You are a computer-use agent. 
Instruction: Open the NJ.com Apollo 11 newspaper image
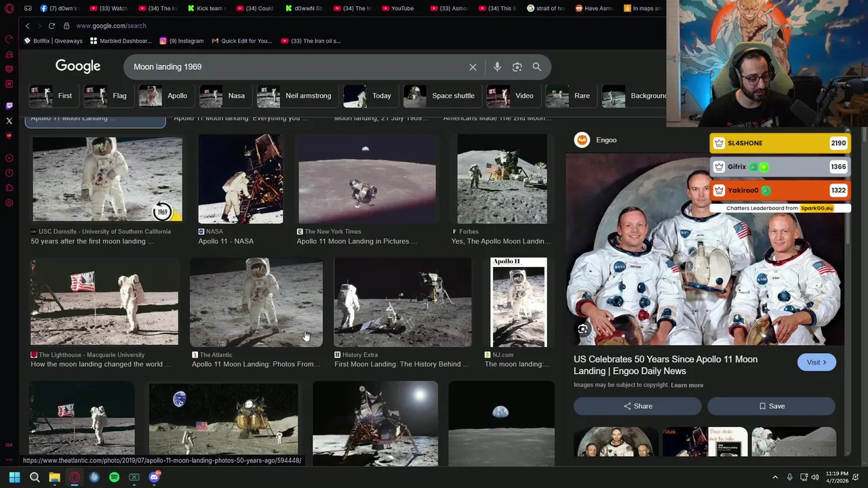point(519,302)
